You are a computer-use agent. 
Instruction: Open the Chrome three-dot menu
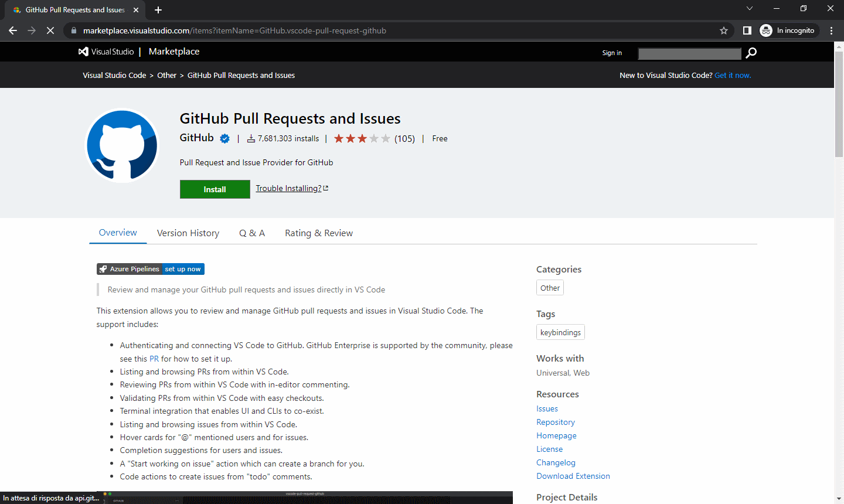[832, 30]
